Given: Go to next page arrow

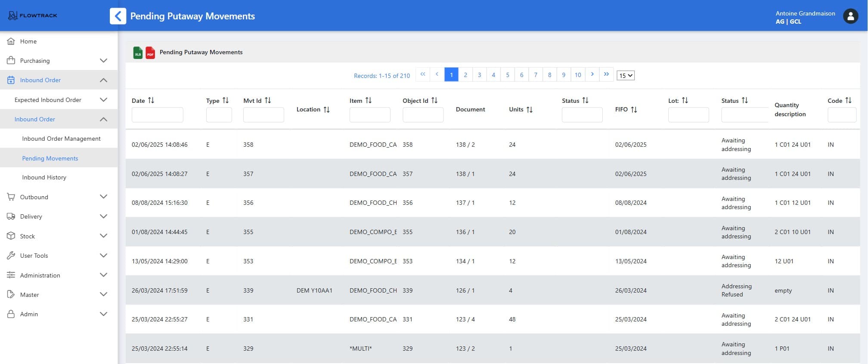Looking at the screenshot, I should click(592, 74).
